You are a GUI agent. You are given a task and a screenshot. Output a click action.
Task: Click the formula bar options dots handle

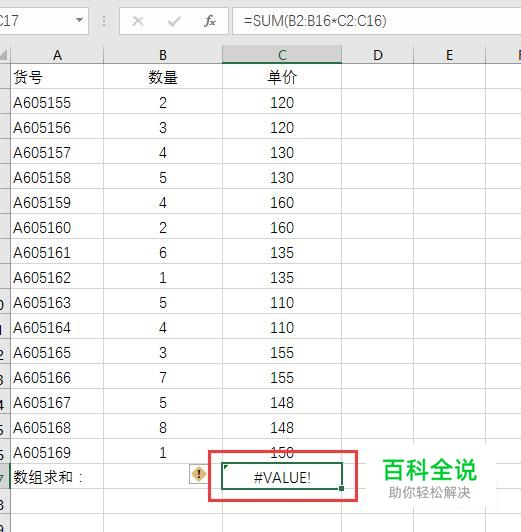click(104, 21)
